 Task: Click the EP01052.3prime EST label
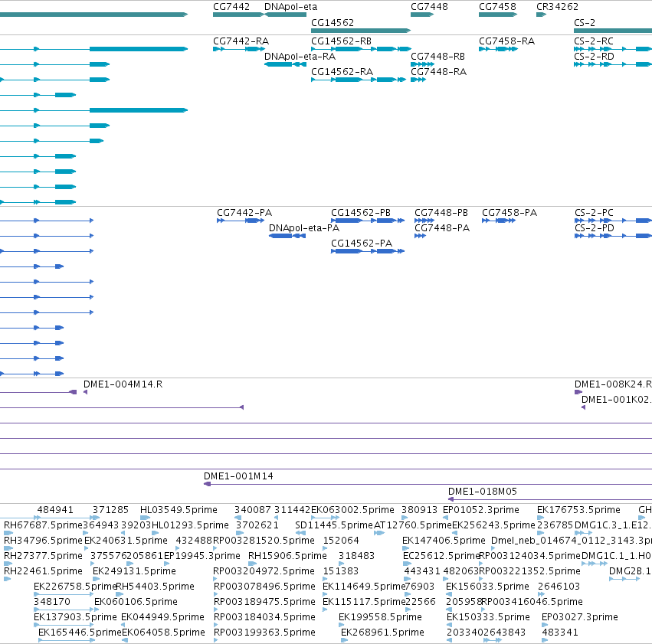pyautogui.click(x=480, y=510)
